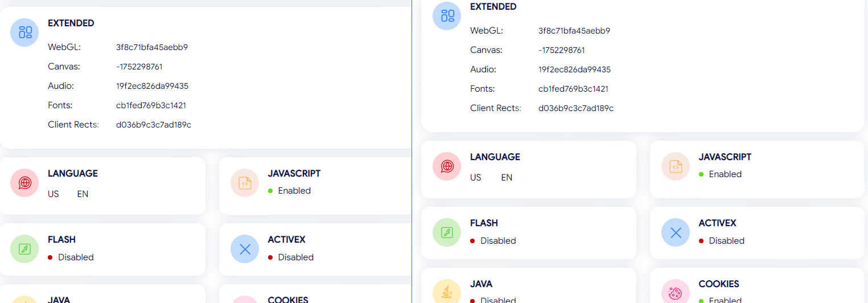Click the JAVASCRIPT heading in left window
The image size is (868, 303).
(294, 174)
